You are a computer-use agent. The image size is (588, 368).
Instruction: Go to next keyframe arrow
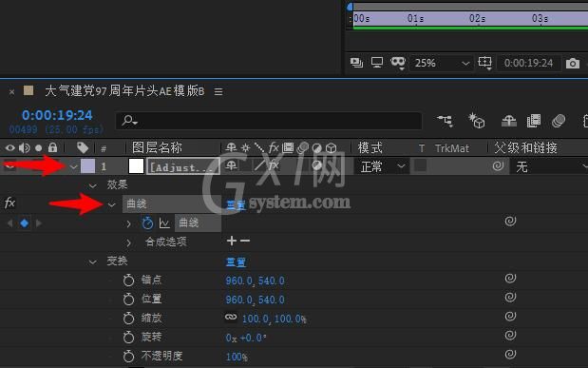click(38, 223)
